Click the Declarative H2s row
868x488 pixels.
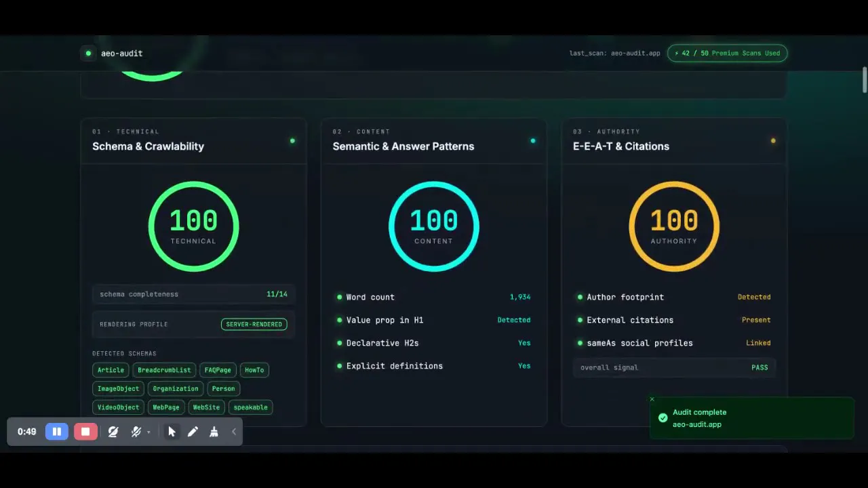pos(434,343)
